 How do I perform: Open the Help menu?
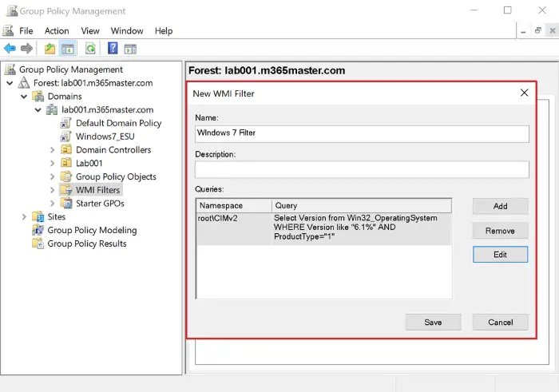pos(164,31)
